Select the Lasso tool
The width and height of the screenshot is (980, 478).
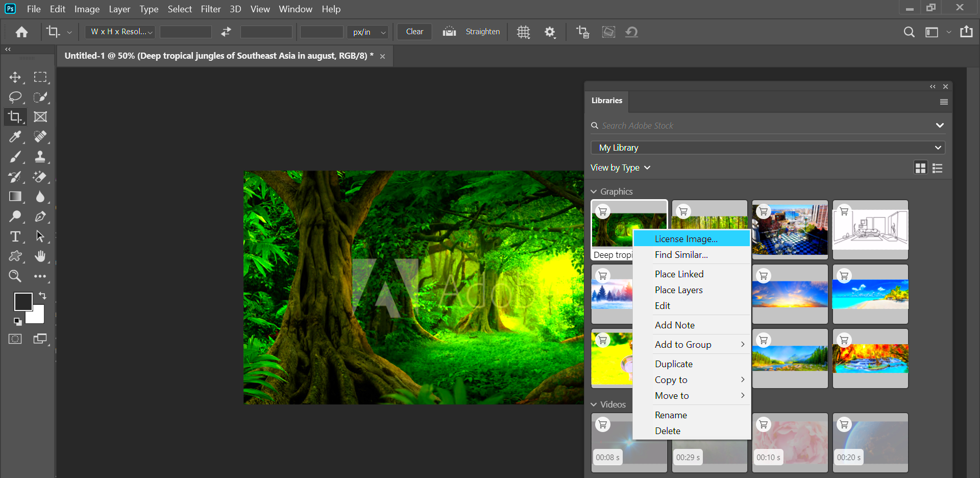point(15,97)
